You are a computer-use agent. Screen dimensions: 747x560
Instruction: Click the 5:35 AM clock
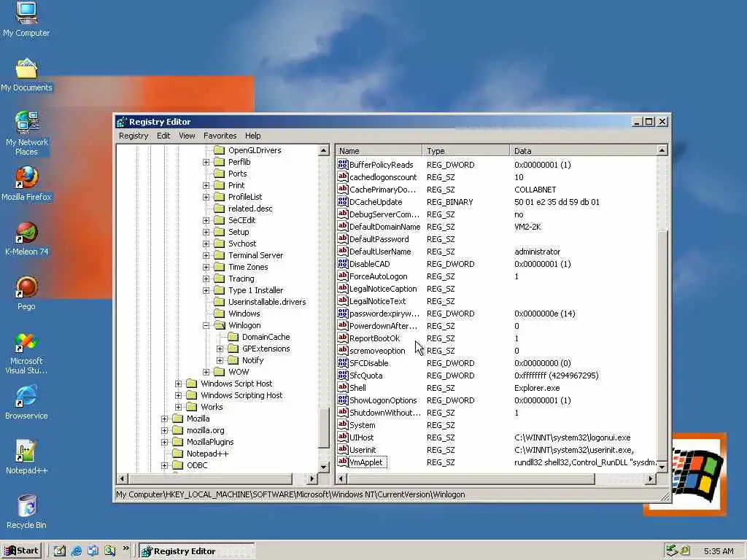(x=719, y=551)
